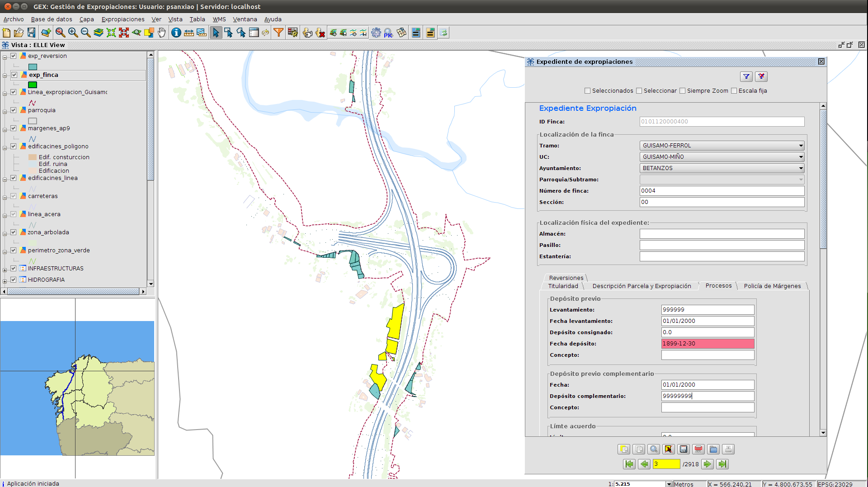Select the information query tool
Viewport: 868px width, 487px height.
[176, 33]
